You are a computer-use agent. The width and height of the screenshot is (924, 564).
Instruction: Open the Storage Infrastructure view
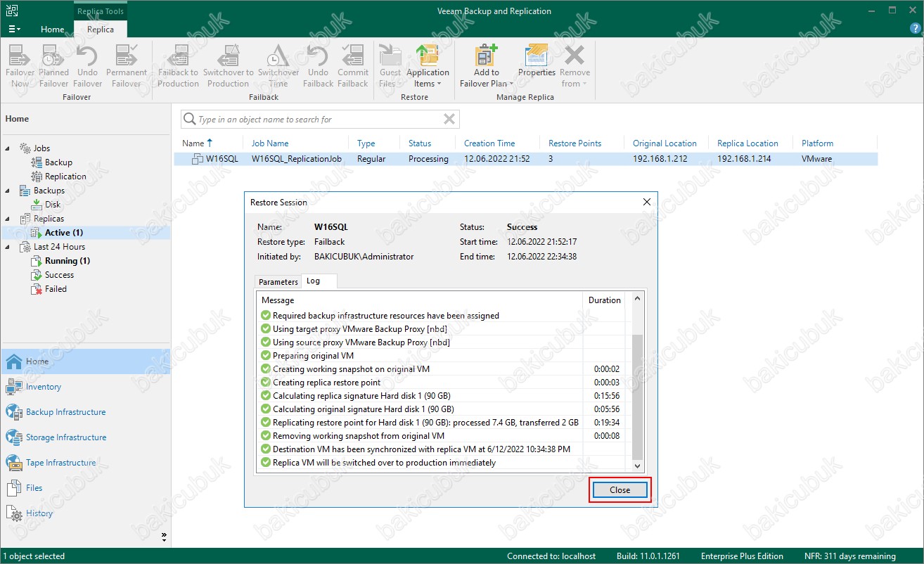pos(85,437)
